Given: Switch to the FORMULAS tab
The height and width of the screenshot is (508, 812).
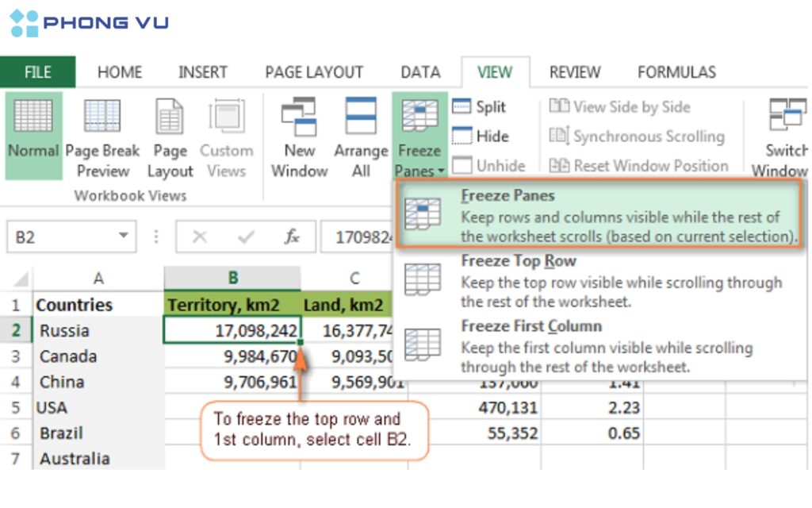Looking at the screenshot, I should pyautogui.click(x=677, y=72).
